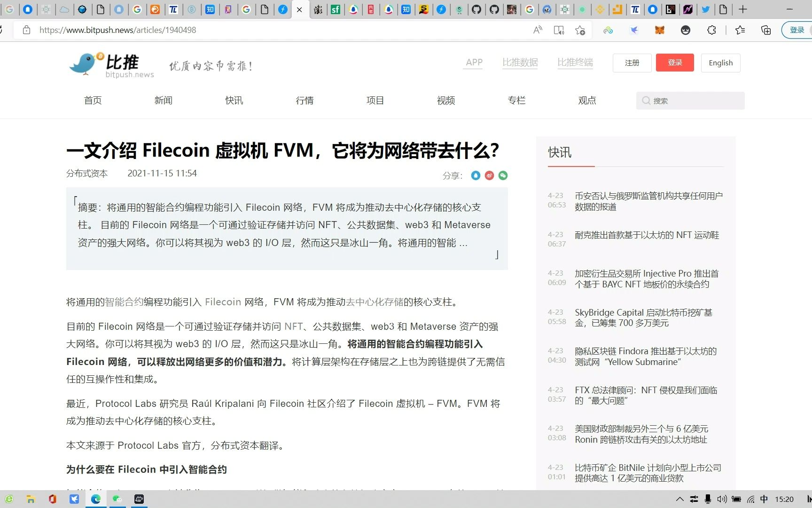Click the linked-circles extension icon
The image size is (812, 508).
coord(608,30)
